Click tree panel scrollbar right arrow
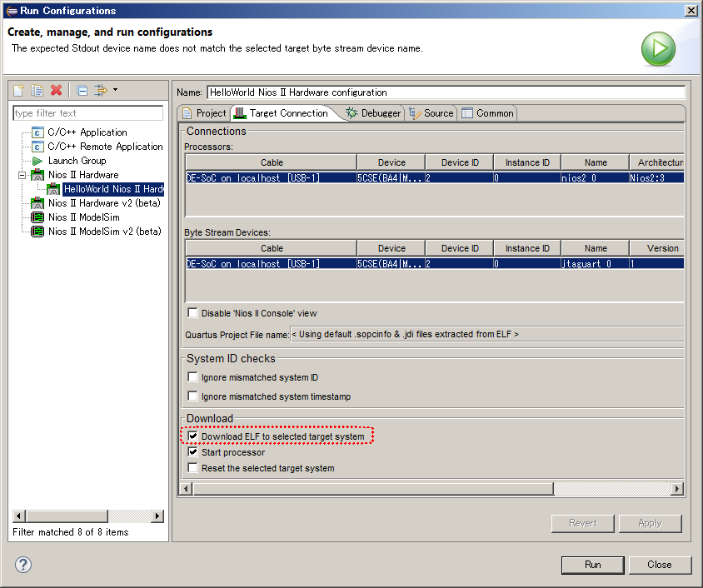Image resolution: width=703 pixels, height=588 pixels. (x=157, y=516)
